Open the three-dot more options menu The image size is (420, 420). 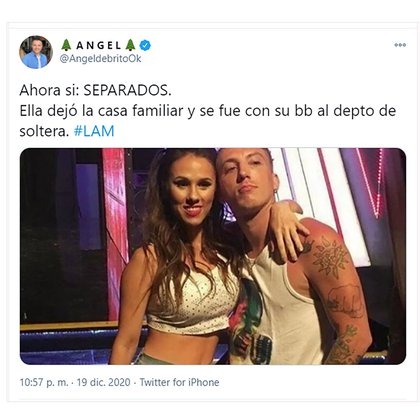click(400, 45)
